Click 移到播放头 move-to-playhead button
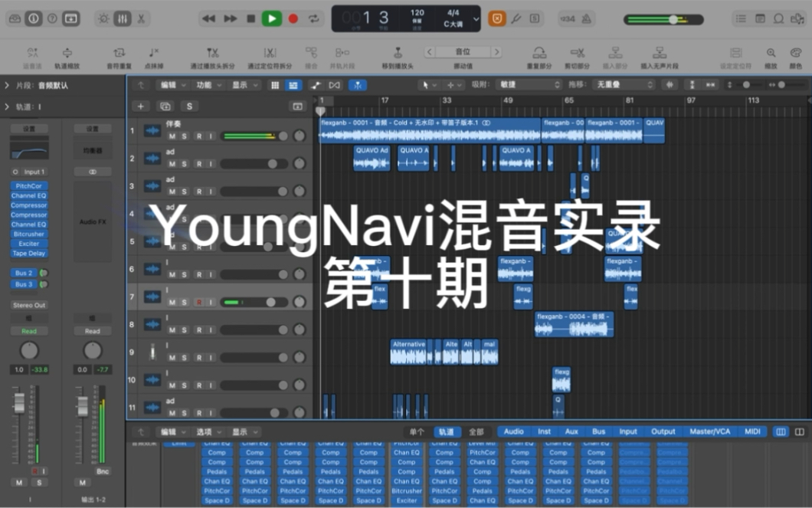 [398, 58]
